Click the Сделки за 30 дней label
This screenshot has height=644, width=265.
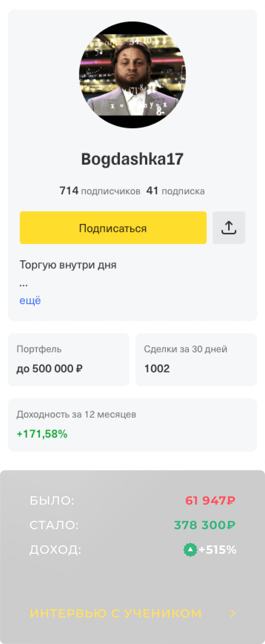point(185,349)
